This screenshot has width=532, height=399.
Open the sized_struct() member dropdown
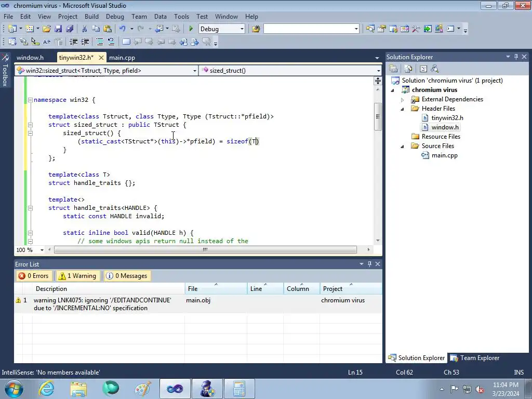point(378,71)
